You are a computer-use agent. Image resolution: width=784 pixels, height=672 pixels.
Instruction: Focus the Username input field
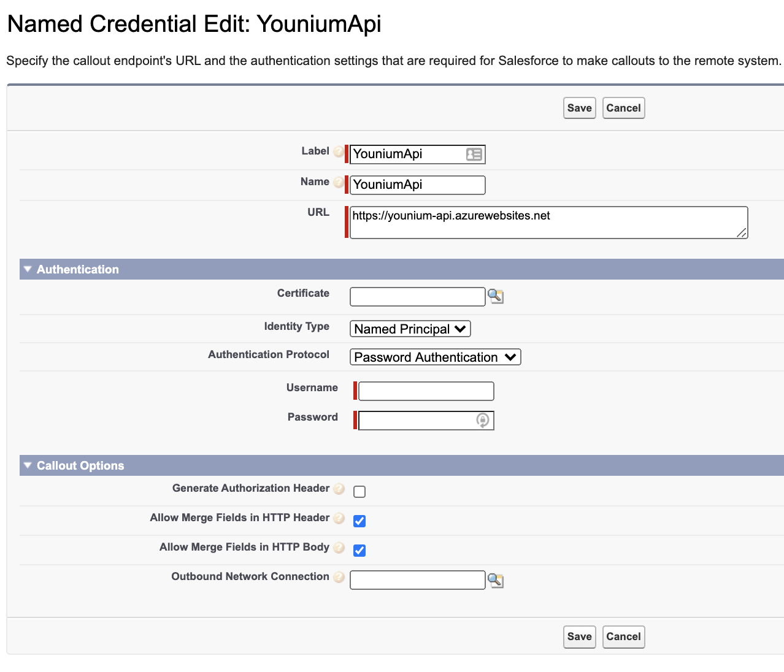[x=426, y=391]
